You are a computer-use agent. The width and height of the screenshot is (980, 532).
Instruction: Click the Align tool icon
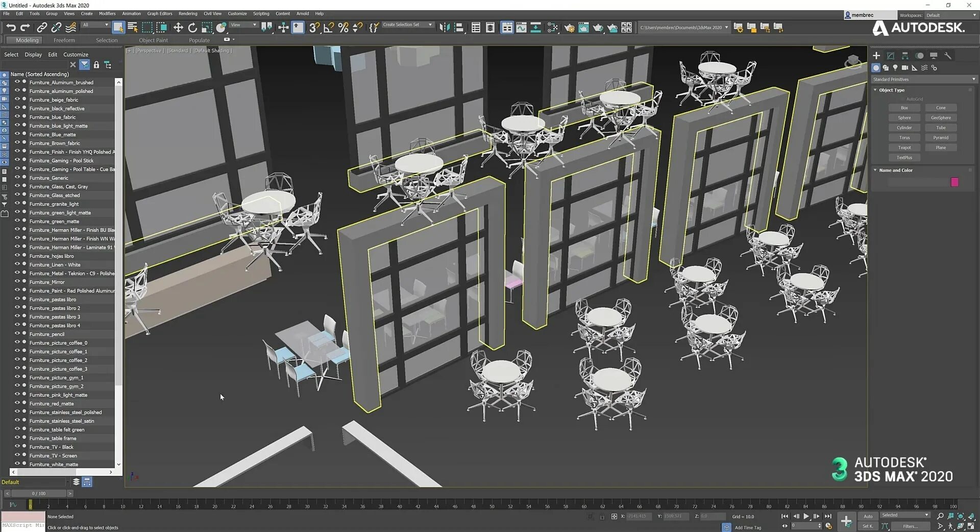[x=459, y=28]
